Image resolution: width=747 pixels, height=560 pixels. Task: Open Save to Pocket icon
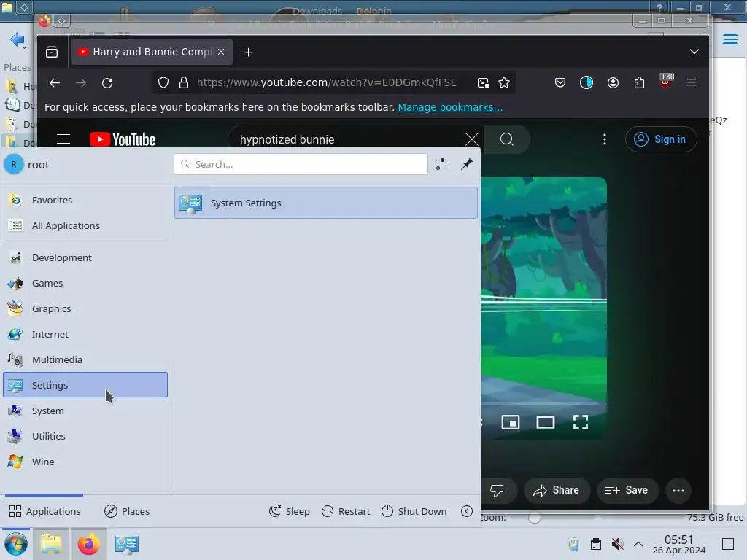pyautogui.click(x=560, y=83)
